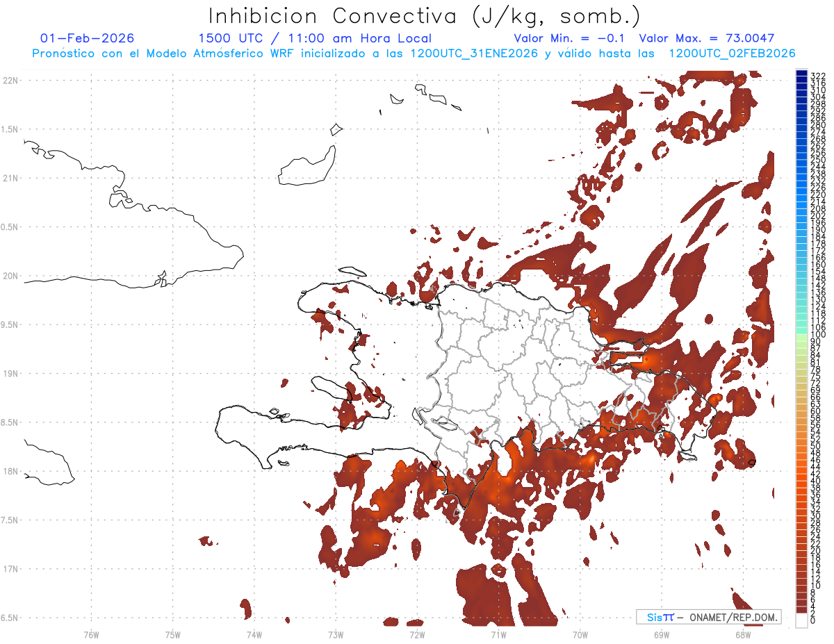
Task: Click the "68W" longitude label
Action: click(743, 634)
